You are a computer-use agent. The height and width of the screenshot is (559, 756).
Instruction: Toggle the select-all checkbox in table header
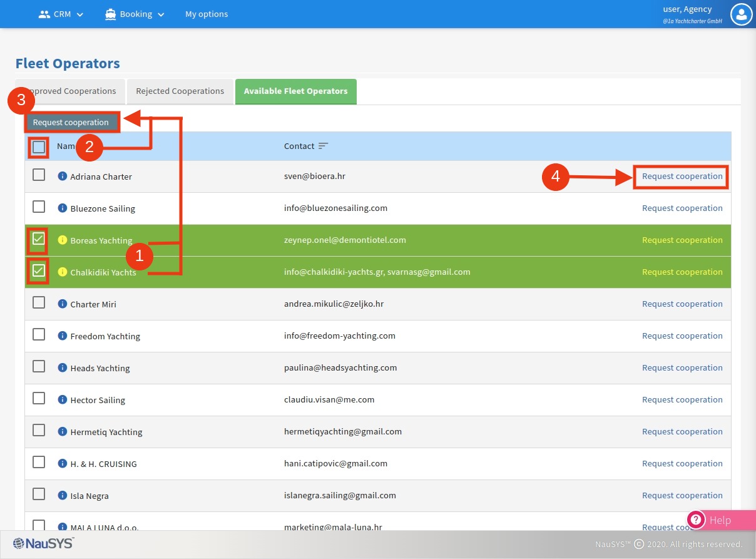tap(39, 147)
